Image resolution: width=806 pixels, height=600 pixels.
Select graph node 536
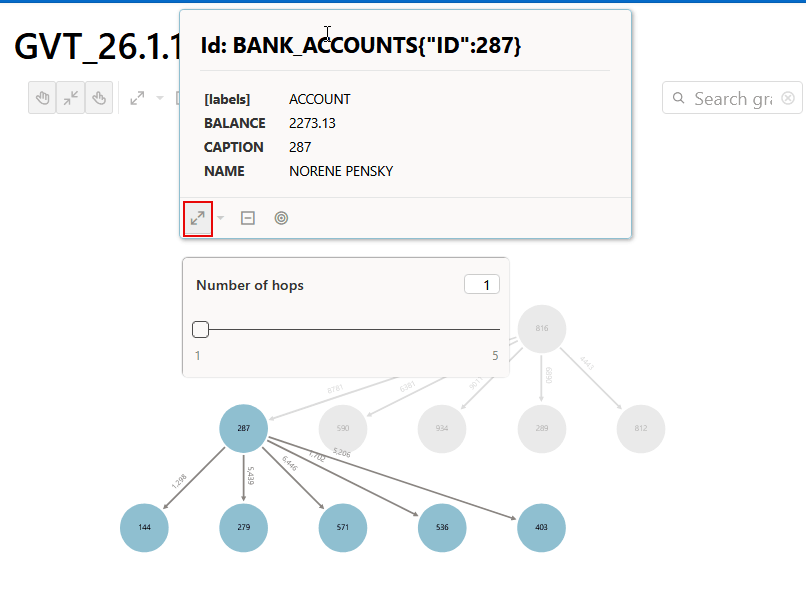point(442,528)
